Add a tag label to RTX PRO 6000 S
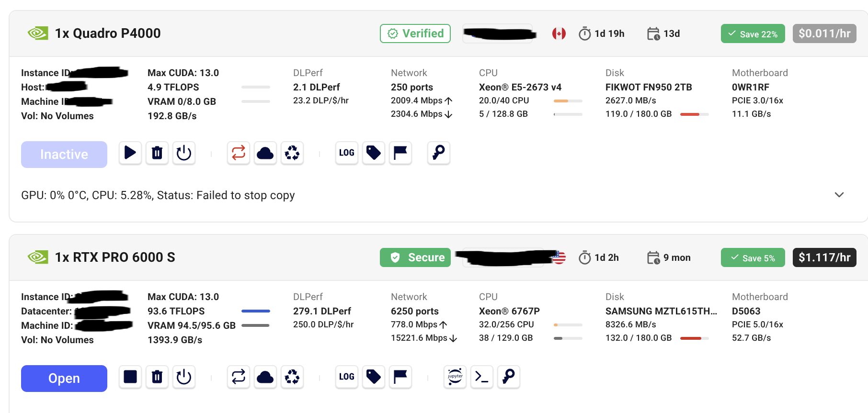 tap(374, 377)
